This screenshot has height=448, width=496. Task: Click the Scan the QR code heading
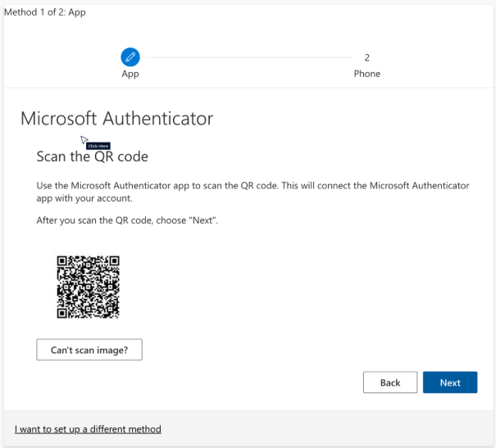(x=92, y=156)
